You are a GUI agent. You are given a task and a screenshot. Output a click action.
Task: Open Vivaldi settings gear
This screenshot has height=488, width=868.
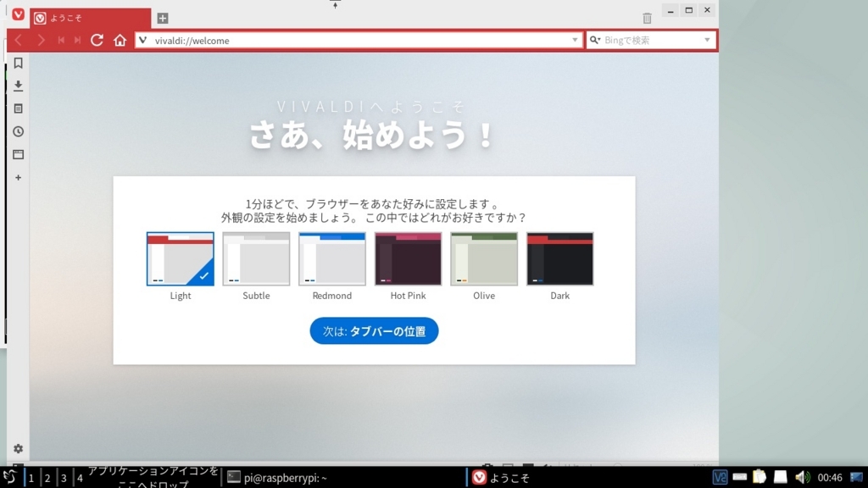(19, 449)
